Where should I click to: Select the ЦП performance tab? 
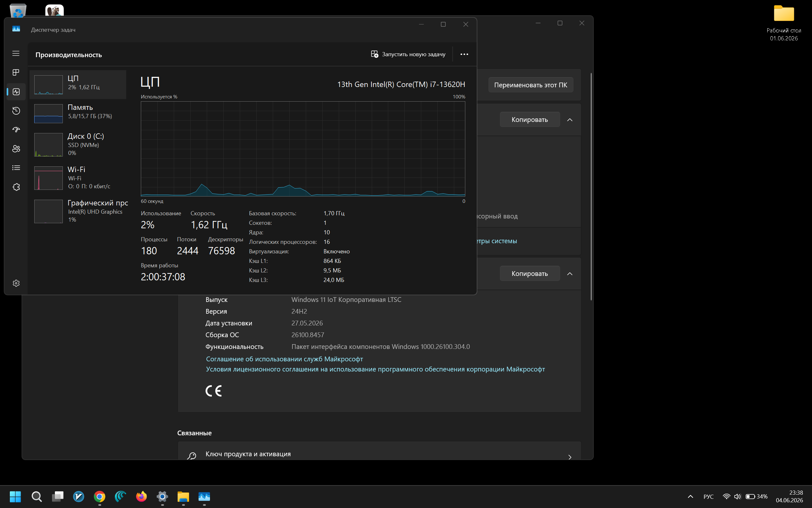pos(78,84)
